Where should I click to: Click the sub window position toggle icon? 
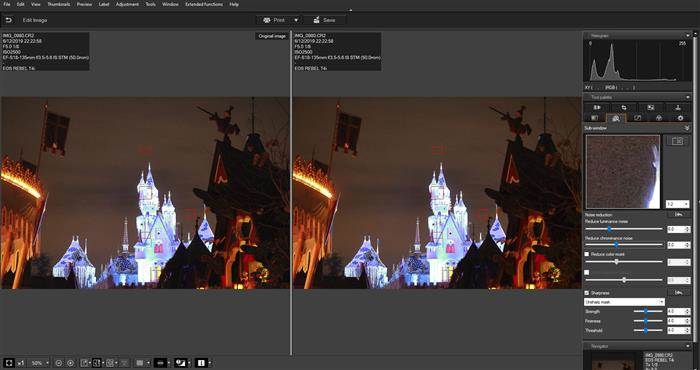(x=677, y=141)
